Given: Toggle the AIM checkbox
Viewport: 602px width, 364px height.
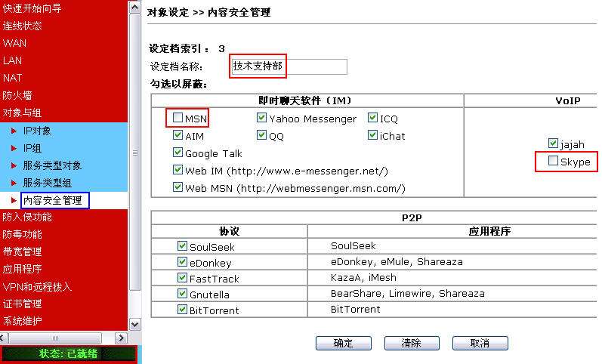Looking at the screenshot, I should (178, 135).
